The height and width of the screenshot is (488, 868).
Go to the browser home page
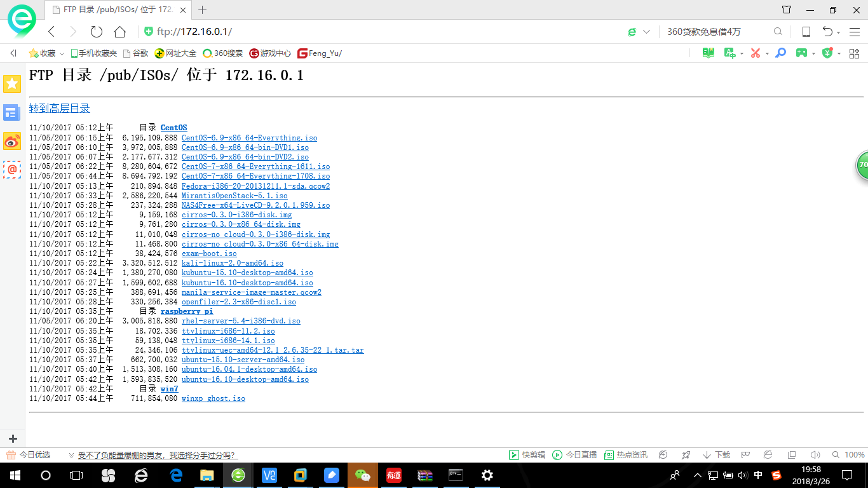coord(119,32)
